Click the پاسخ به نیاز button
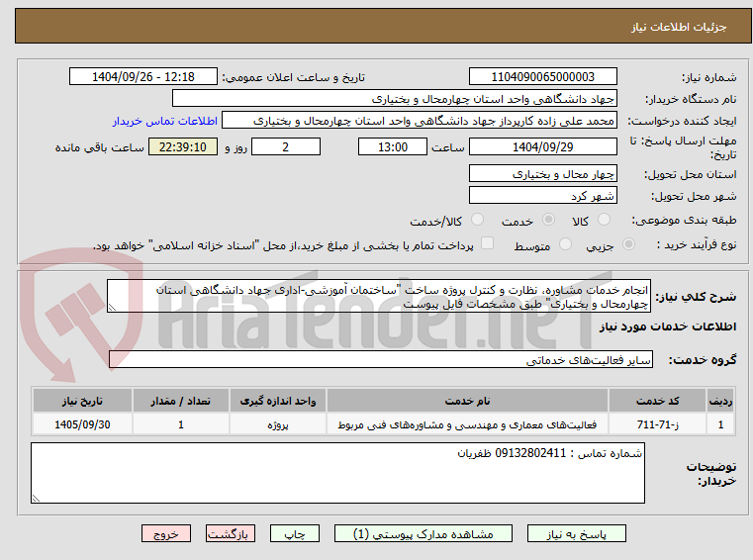Image resolution: width=753 pixels, height=560 pixels. tap(576, 533)
